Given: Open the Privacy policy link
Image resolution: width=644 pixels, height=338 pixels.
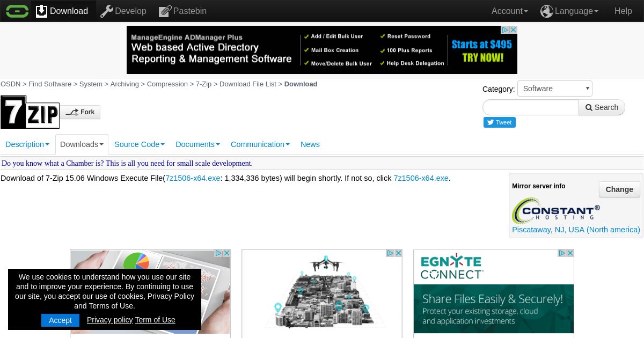Looking at the screenshot, I should tap(109, 320).
